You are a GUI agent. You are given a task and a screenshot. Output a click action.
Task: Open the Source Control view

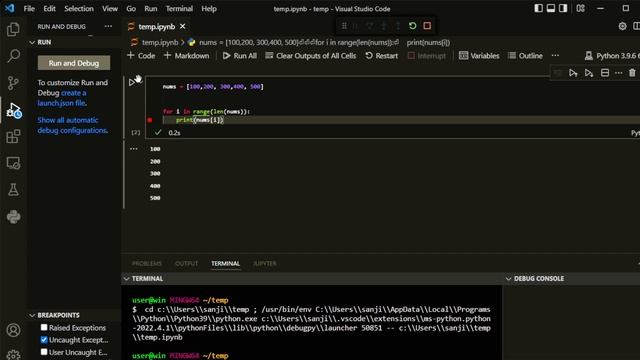point(13,83)
